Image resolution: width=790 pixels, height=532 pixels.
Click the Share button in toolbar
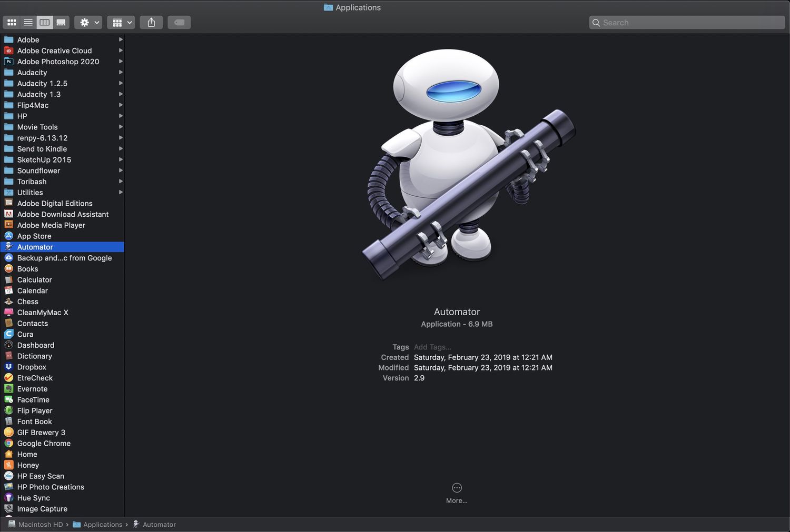[x=151, y=23]
